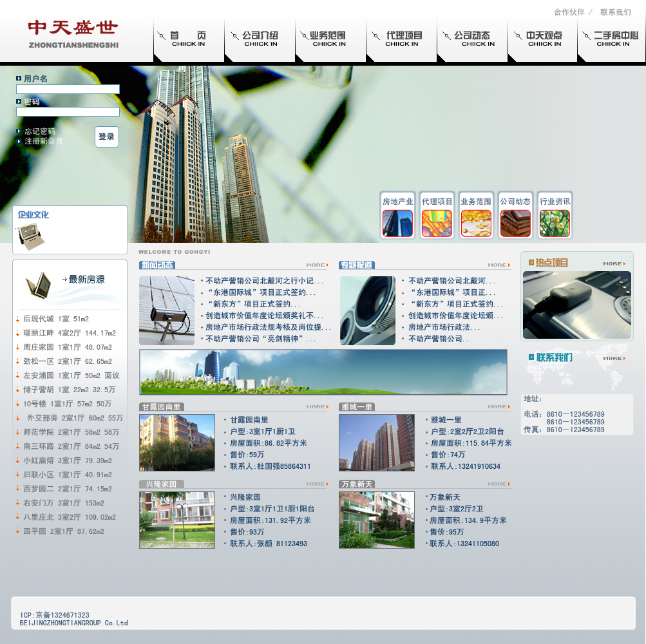This screenshot has width=646, height=644.
Task: Click the 忘记密码 link
Action: (39, 131)
